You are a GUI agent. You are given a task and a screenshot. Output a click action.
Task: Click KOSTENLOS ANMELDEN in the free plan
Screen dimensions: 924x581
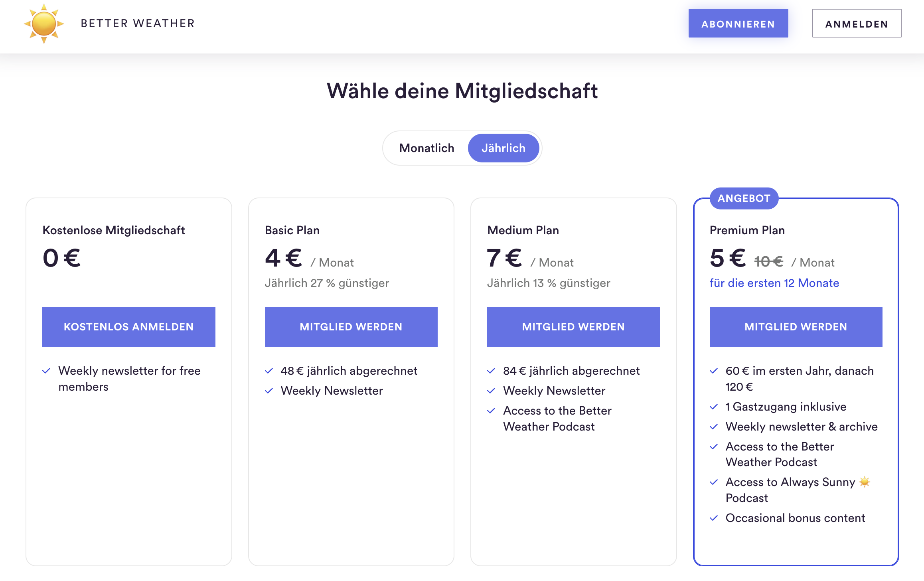(129, 327)
